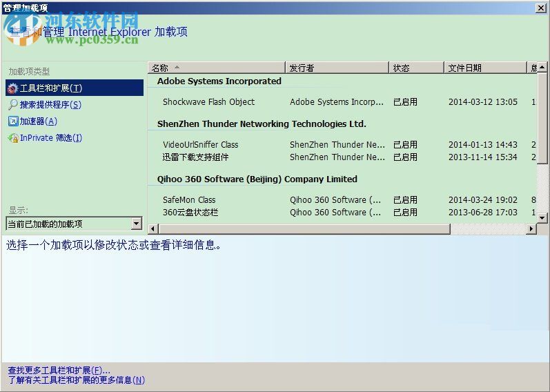
Task: Sort list by 名称 column header
Action: [x=217, y=68]
